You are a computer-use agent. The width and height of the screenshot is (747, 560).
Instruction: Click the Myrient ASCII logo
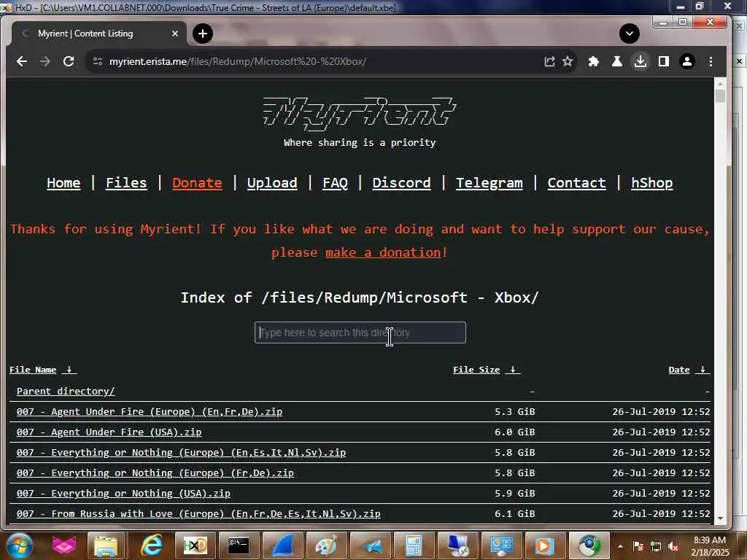(360, 114)
